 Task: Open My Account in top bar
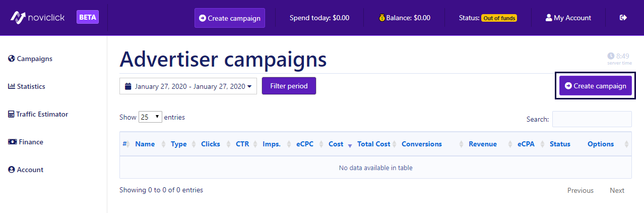[x=568, y=18]
